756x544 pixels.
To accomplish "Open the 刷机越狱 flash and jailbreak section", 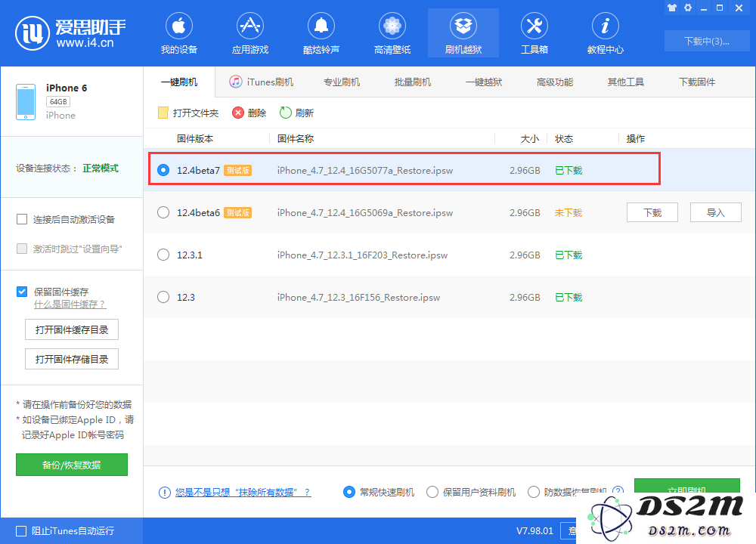I will click(463, 33).
